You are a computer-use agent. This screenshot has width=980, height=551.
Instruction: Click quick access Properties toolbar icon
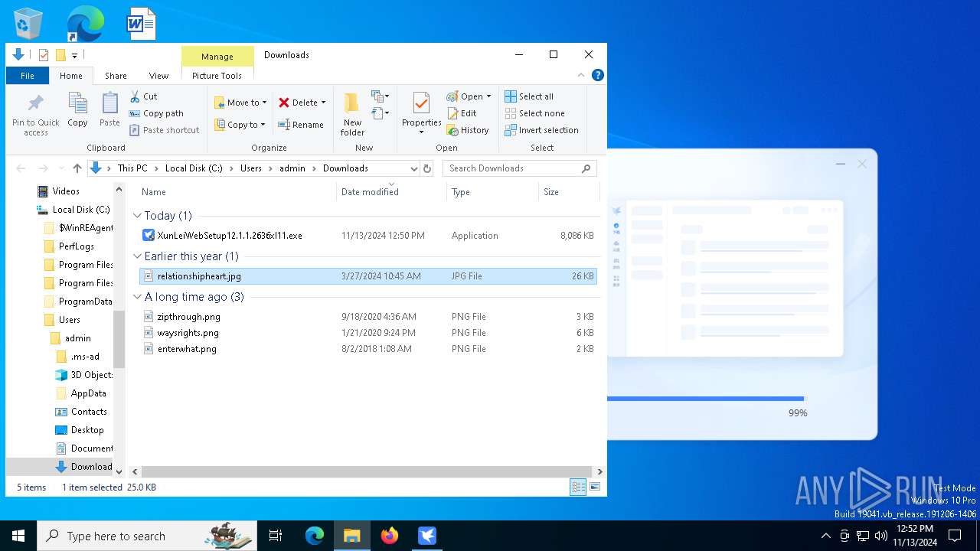pos(44,55)
